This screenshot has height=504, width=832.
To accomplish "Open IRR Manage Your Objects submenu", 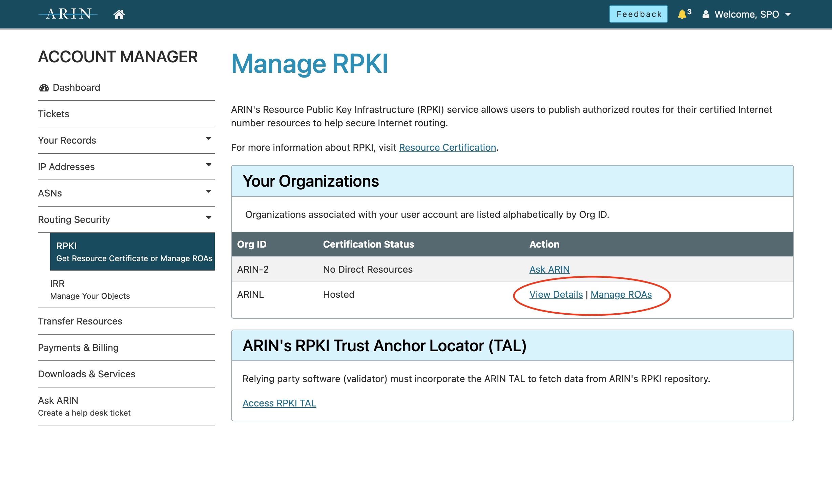I will click(132, 289).
